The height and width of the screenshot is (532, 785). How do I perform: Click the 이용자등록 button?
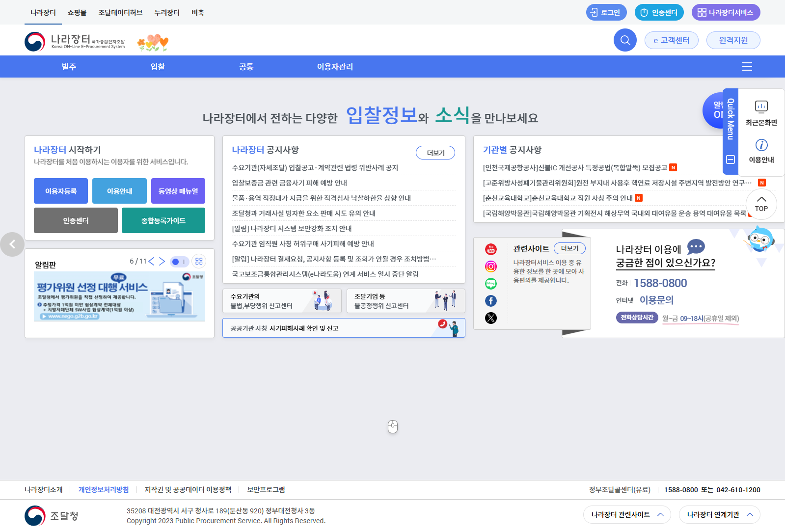(61, 191)
